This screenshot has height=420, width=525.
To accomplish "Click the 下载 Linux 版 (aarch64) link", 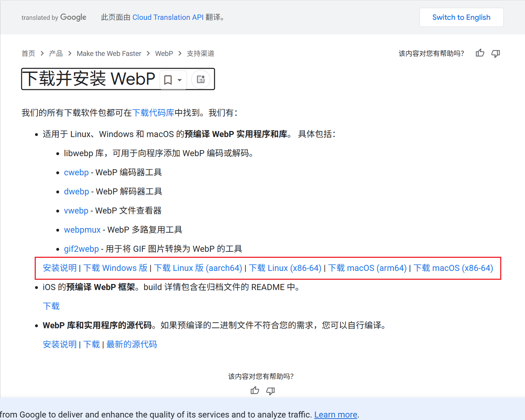I will 198,268.
